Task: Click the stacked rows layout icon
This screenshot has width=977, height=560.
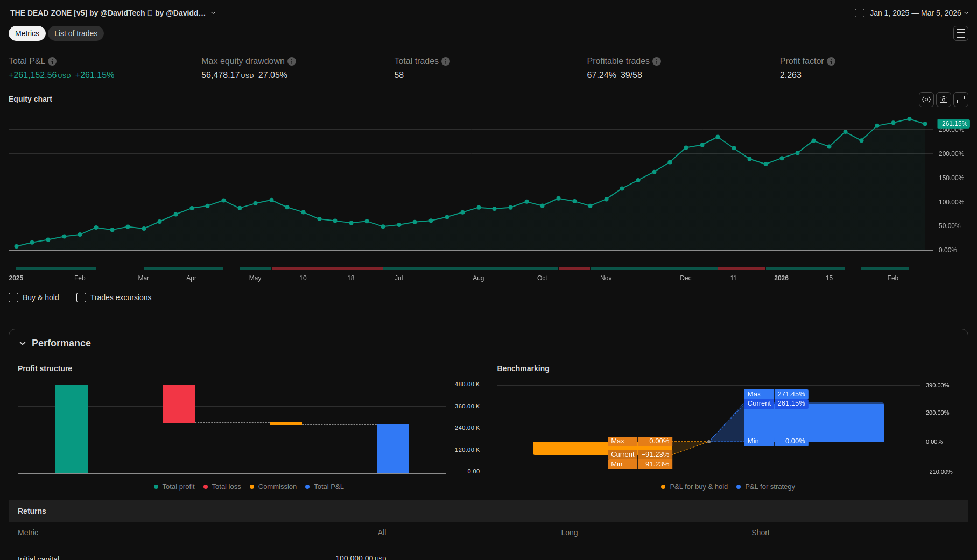Action: click(960, 34)
